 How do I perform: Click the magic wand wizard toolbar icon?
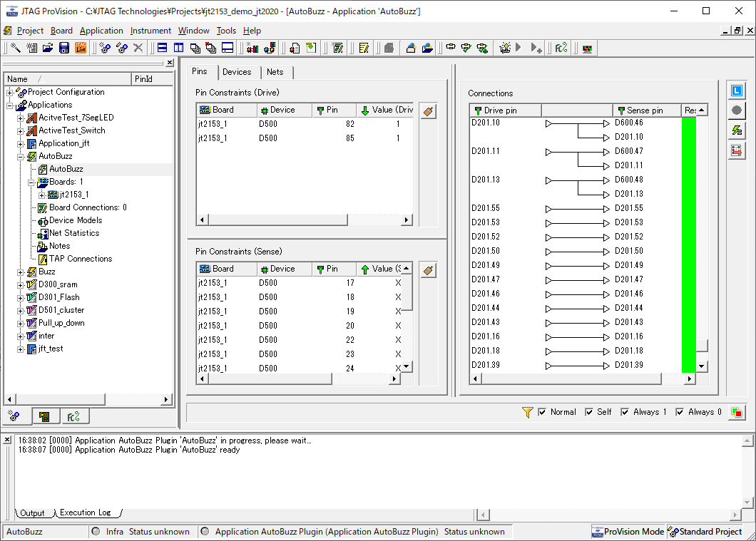click(x=16, y=48)
